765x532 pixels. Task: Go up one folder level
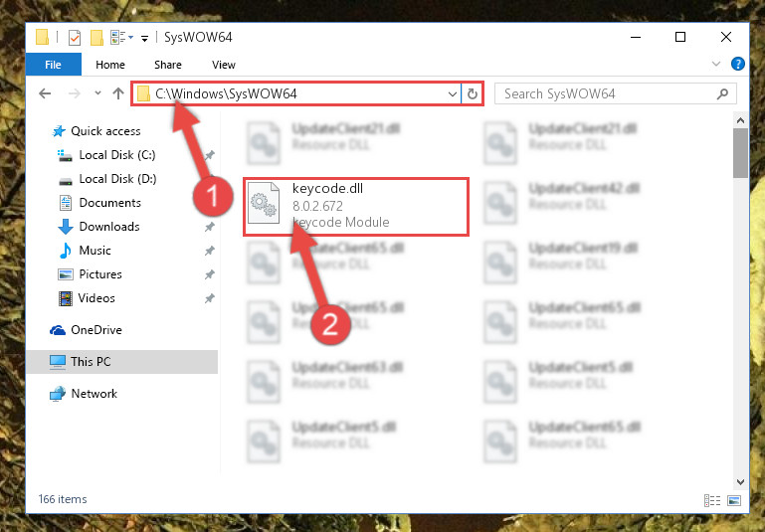tap(118, 93)
